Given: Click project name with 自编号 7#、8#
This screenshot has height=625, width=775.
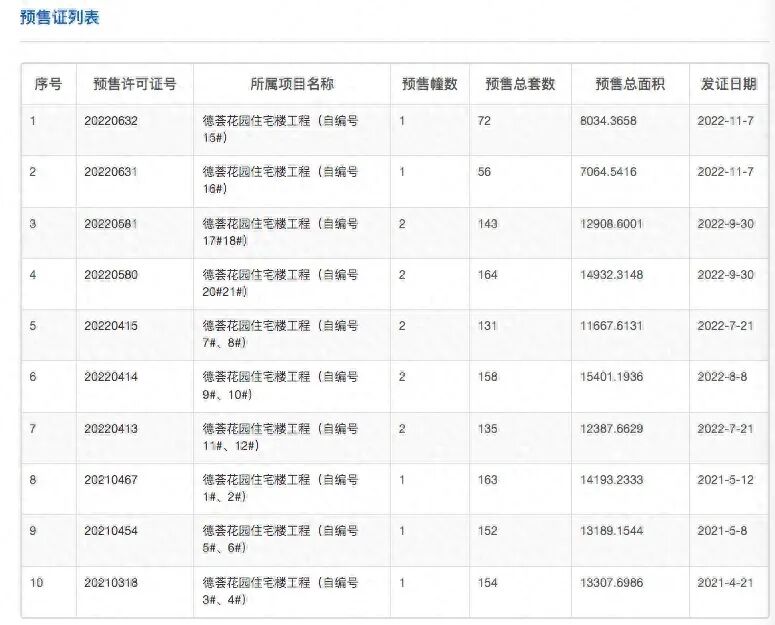Looking at the screenshot, I should 280,334.
